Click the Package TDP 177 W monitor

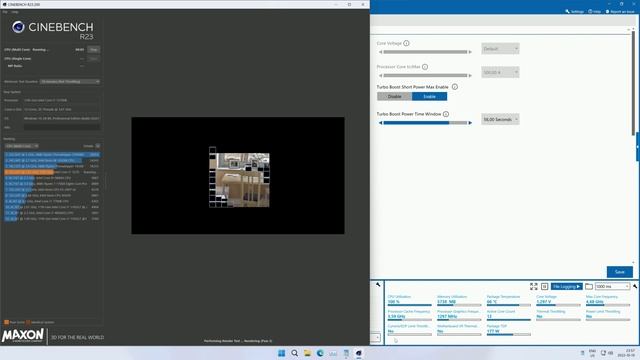[508, 329]
